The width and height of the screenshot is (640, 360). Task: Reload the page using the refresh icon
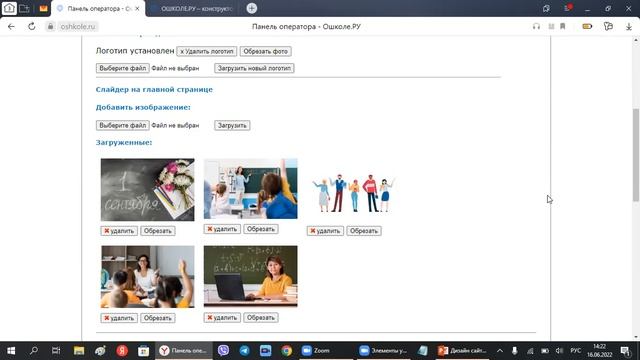31,27
